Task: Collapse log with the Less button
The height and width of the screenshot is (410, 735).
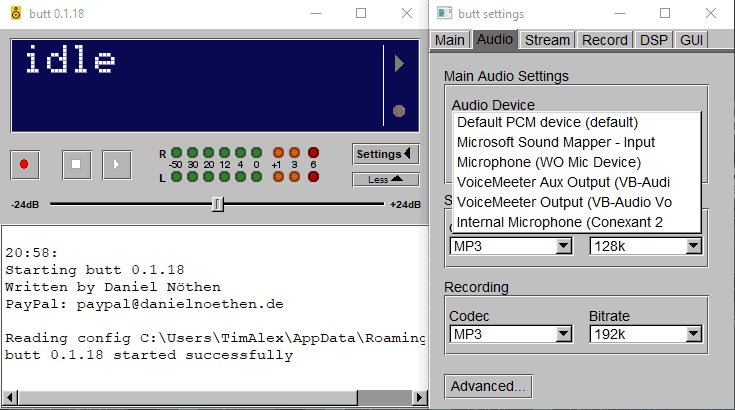Action: pyautogui.click(x=385, y=179)
